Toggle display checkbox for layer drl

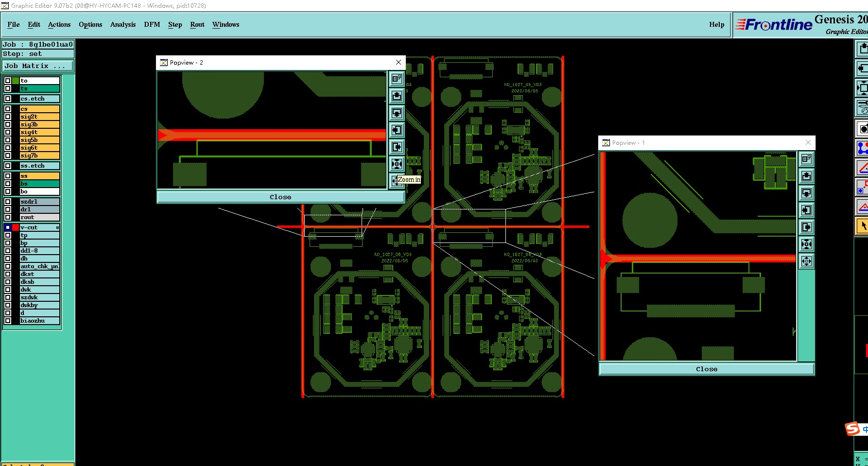(8, 209)
